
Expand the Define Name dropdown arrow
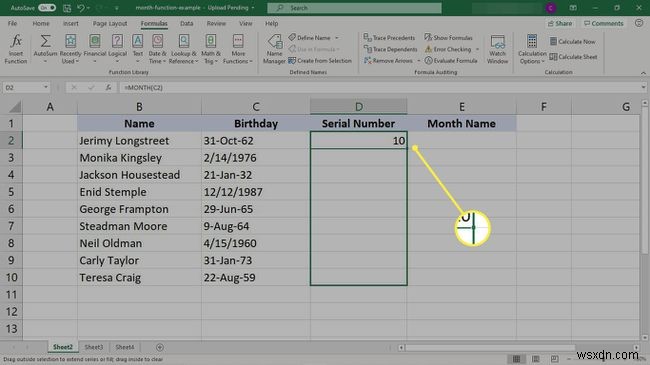click(337, 38)
